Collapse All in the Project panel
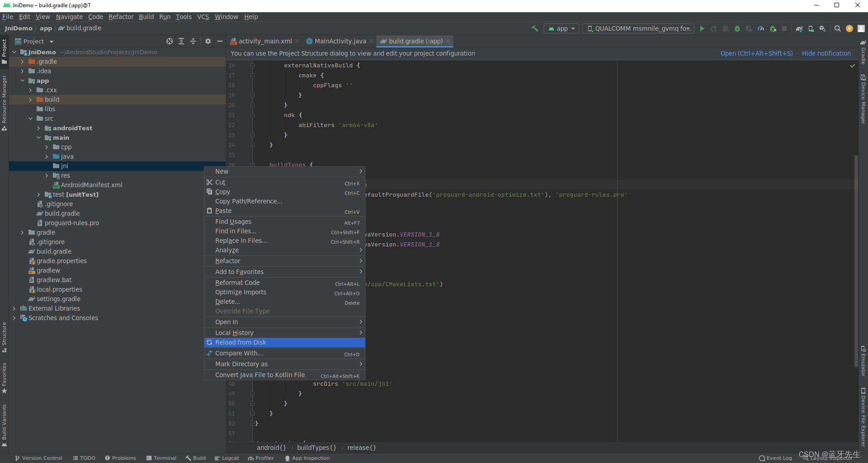This screenshot has height=463, width=868. (193, 41)
